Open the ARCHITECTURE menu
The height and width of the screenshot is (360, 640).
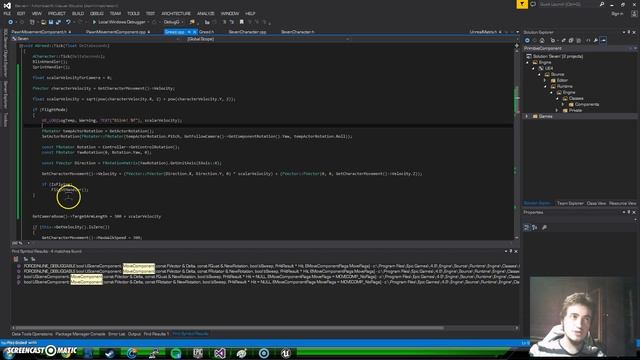pyautogui.click(x=176, y=13)
